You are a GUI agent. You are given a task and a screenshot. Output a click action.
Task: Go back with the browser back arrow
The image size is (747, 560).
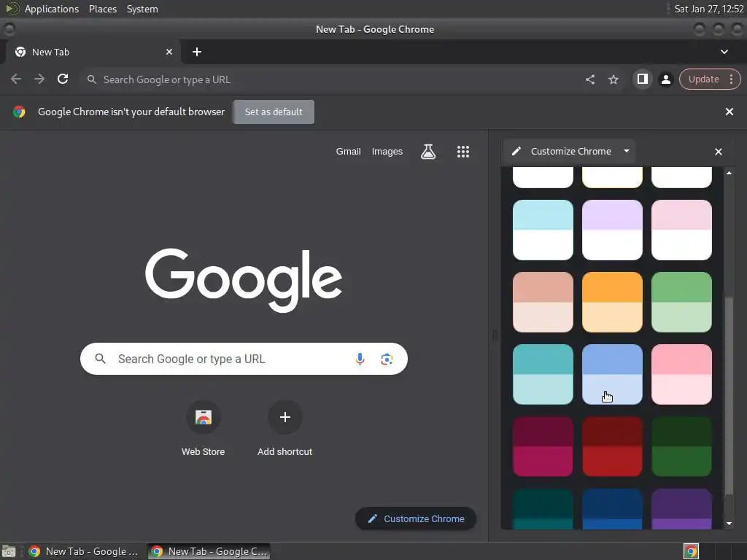coord(16,79)
